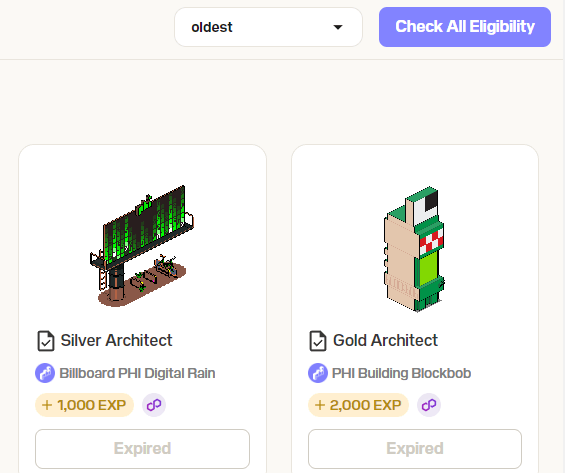Click the + 2,000 EXP badge
Image resolution: width=565 pixels, height=473 pixels.
coord(358,405)
